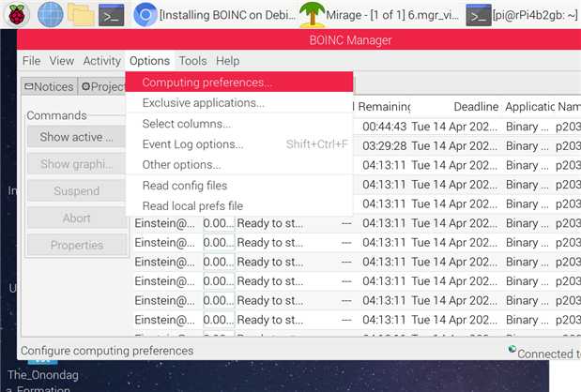Click the network connection status icon
This screenshot has width=581, height=392.
(x=512, y=351)
